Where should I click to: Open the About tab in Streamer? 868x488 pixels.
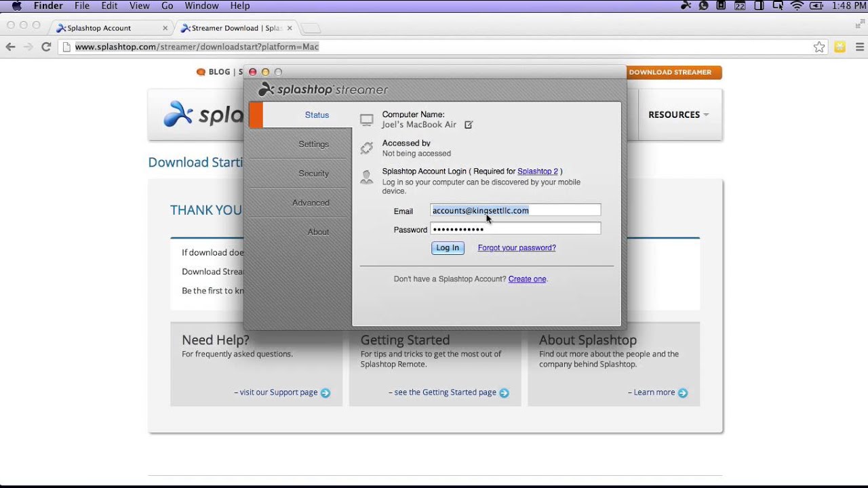[318, 232]
